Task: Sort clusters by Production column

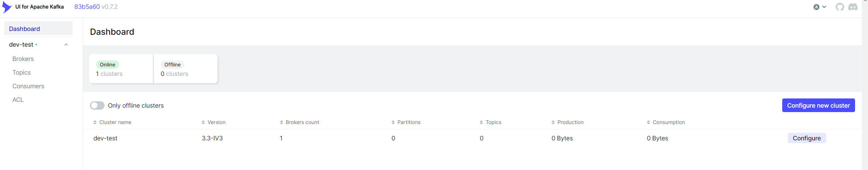Action: click(567, 122)
